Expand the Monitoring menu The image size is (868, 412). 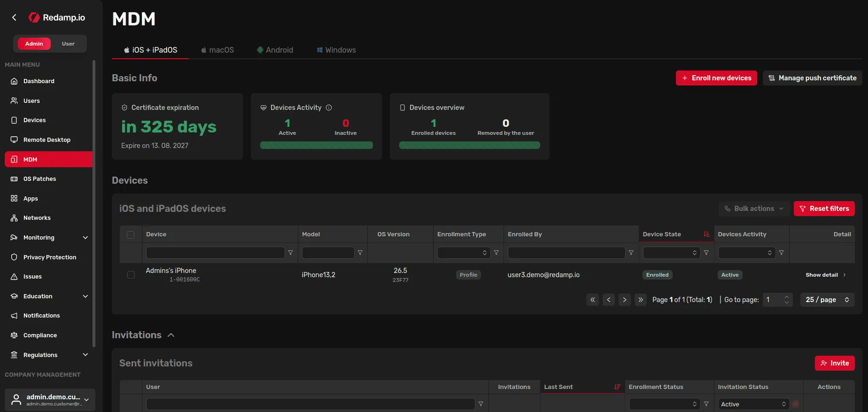49,238
